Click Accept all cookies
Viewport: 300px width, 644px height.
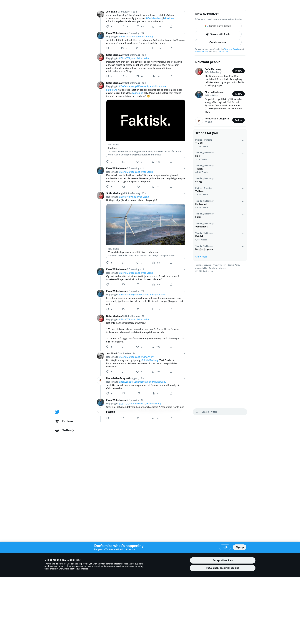coord(222,560)
